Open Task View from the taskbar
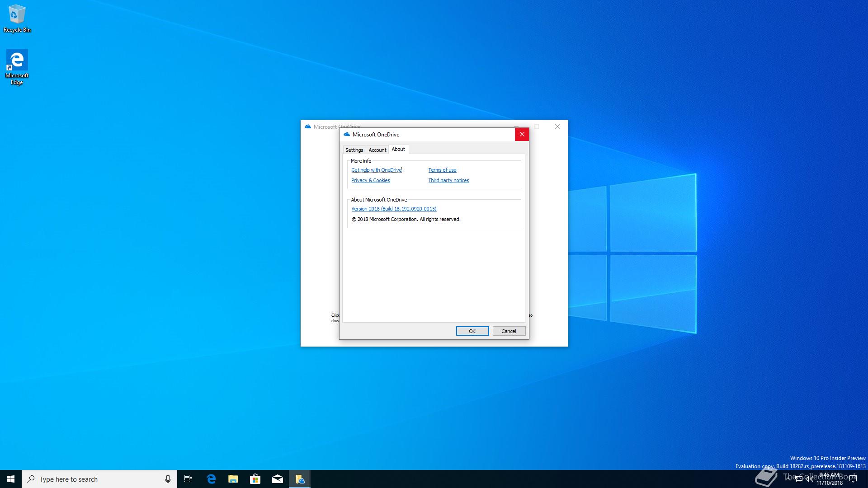Image resolution: width=868 pixels, height=488 pixels. pyautogui.click(x=188, y=479)
